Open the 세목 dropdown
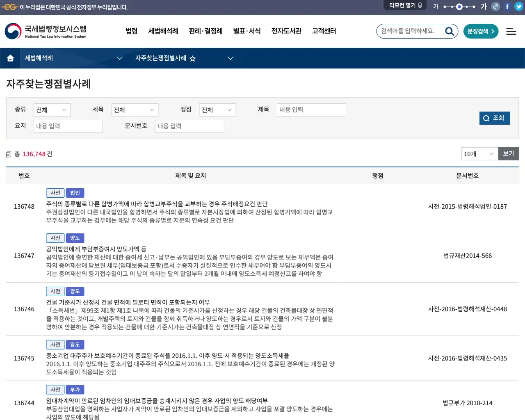This screenshot has width=525, height=420. point(135,110)
